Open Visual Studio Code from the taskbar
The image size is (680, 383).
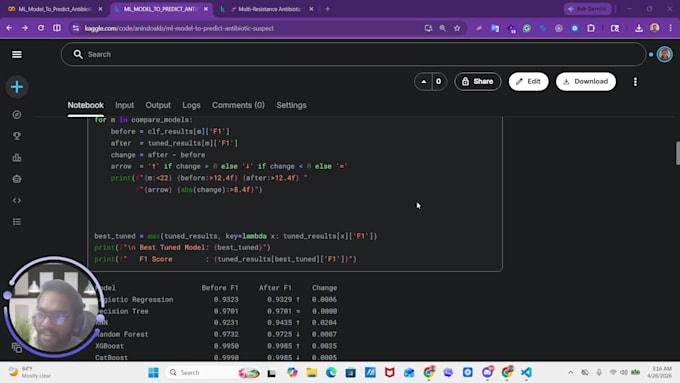pyautogui.click(x=526, y=373)
